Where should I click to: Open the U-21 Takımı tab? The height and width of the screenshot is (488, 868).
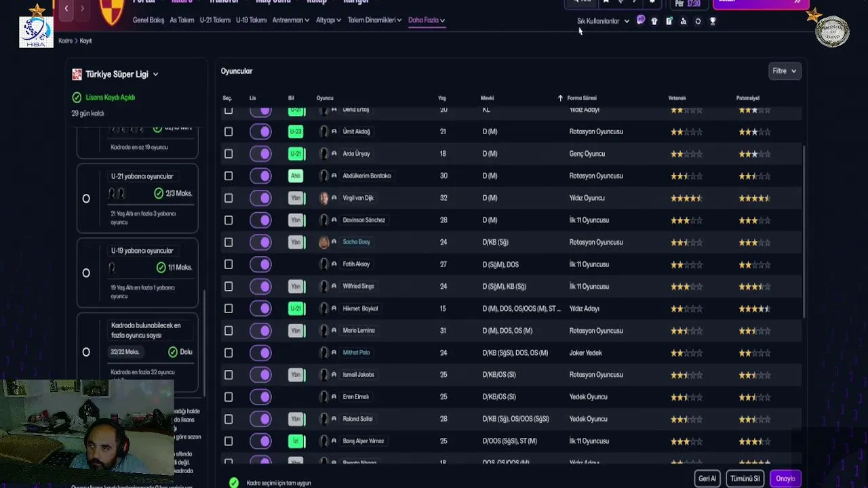215,20
